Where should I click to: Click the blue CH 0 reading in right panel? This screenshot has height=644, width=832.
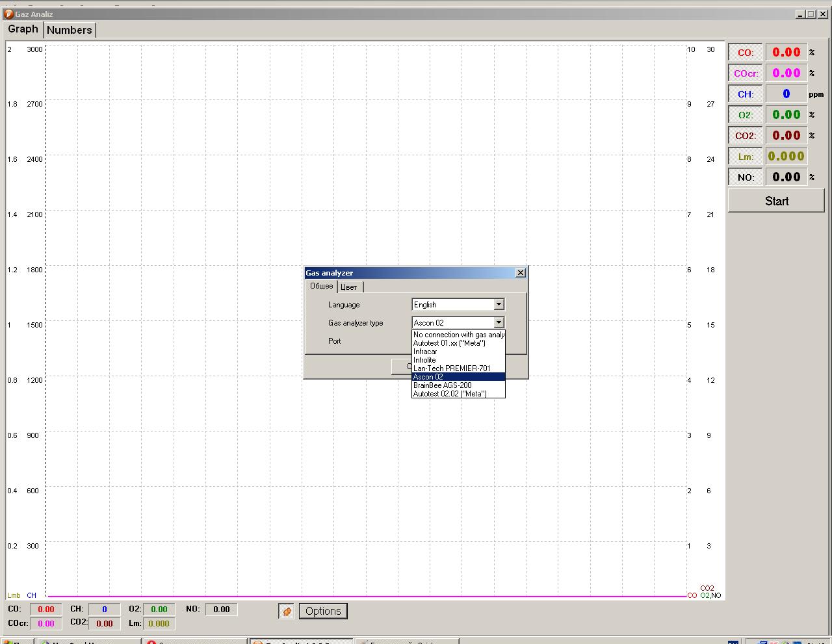tap(786, 94)
